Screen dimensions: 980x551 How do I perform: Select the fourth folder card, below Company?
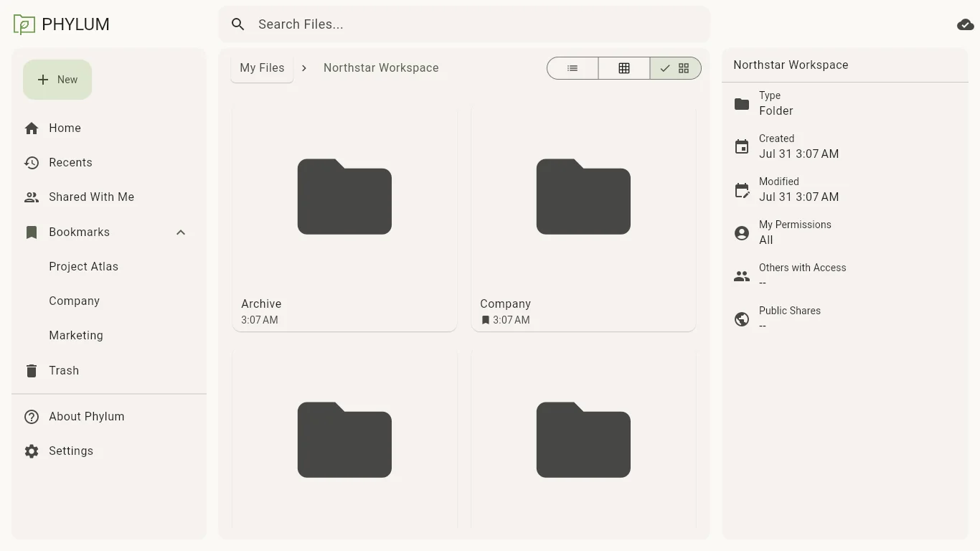[x=583, y=439]
